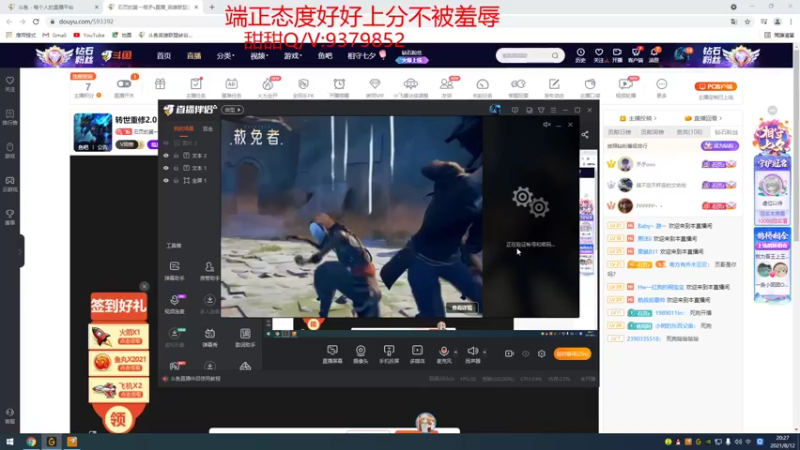The image size is (800, 450).
Task: Toggle visibility of 全屏 1 layer
Action: [x=166, y=181]
